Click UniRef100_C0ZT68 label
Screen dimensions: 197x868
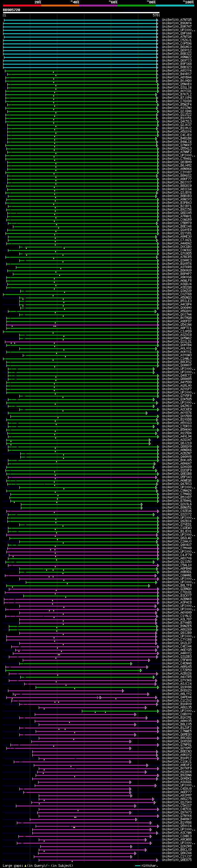coord(177,294)
